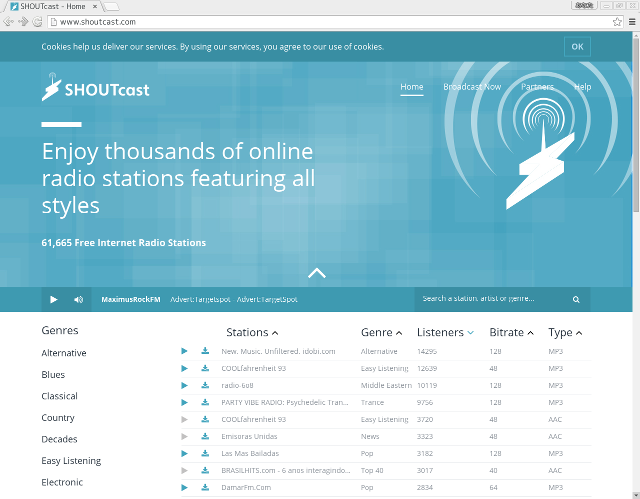Image resolution: width=640 pixels, height=499 pixels.
Task: Open a new browser tab
Action: pos(111,7)
